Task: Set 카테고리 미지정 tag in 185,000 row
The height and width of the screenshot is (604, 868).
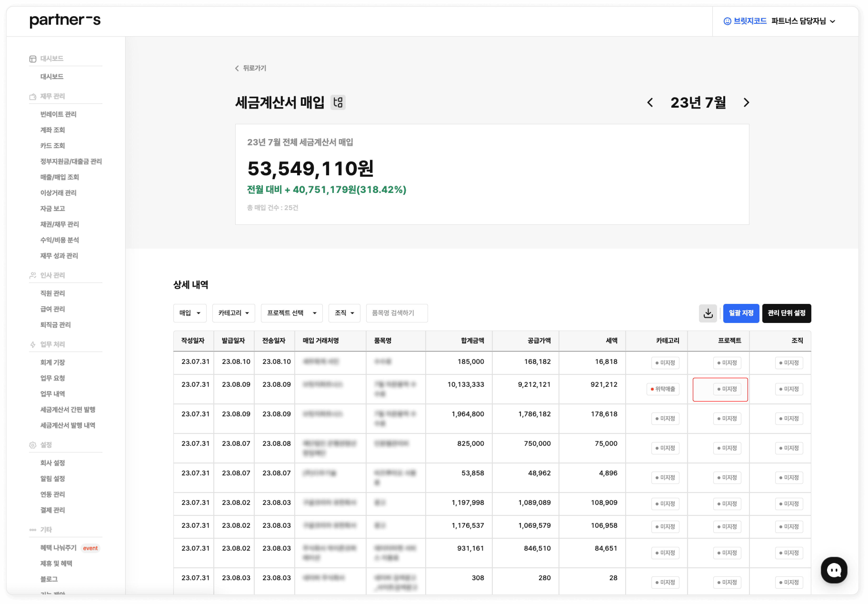Action: (x=665, y=363)
